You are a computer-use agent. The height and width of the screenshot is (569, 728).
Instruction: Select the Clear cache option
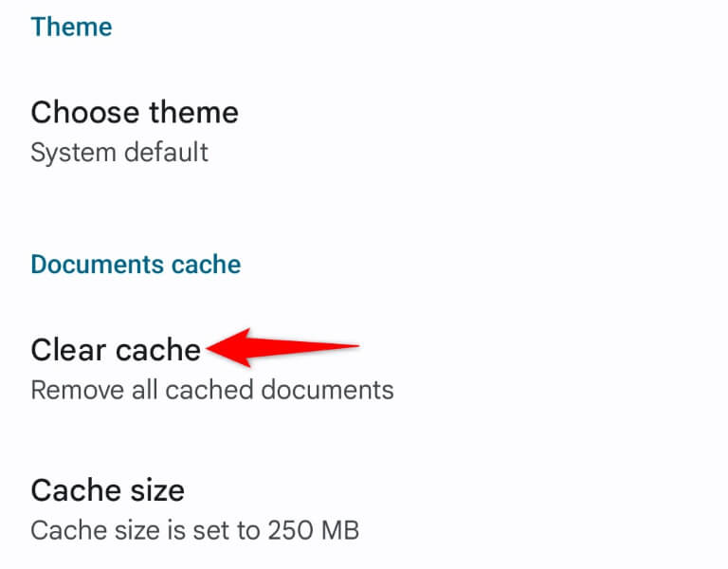tap(116, 366)
